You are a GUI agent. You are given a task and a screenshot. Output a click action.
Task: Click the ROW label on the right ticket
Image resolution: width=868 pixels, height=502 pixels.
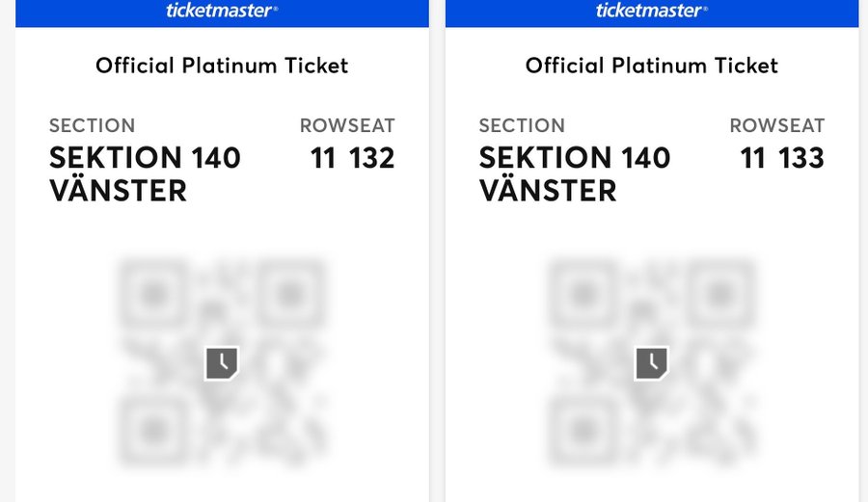click(x=752, y=125)
